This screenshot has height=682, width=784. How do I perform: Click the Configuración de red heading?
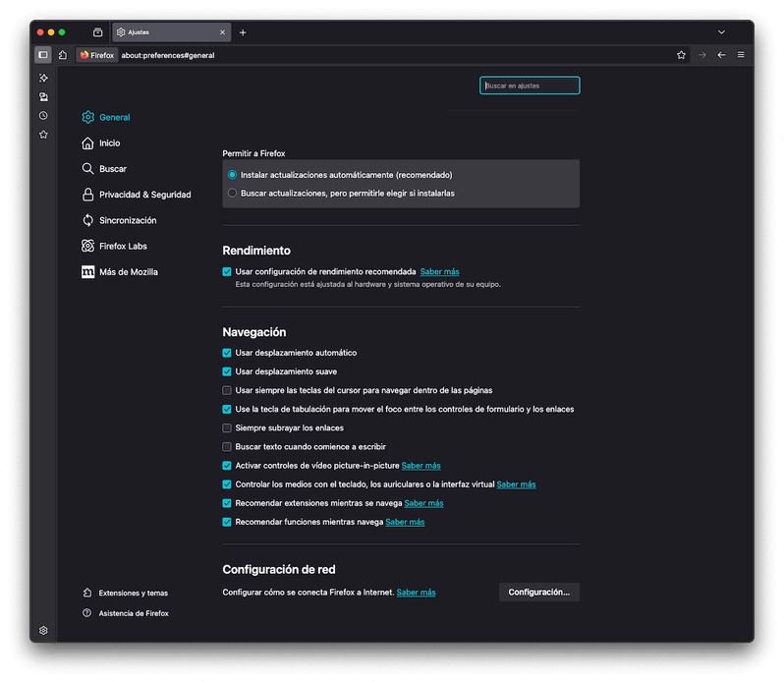(x=279, y=570)
